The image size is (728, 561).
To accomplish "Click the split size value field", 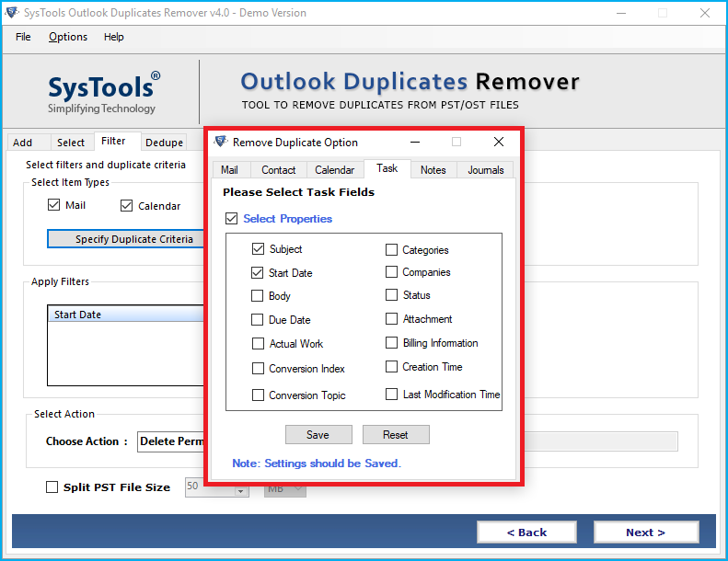I will 211,487.
